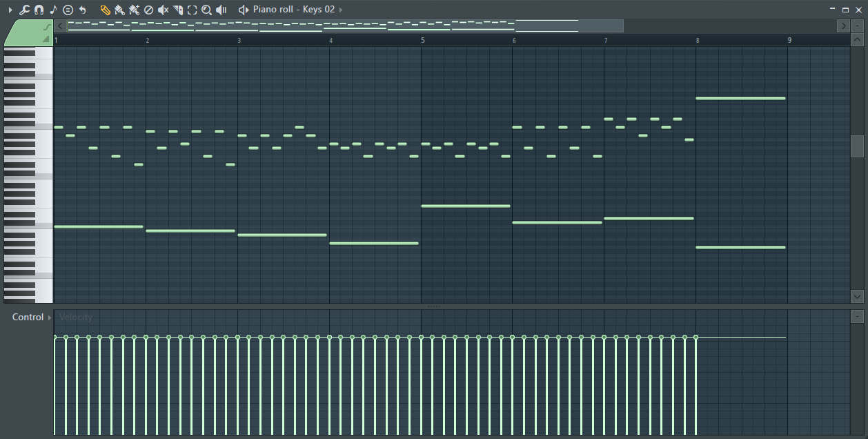Open the magnet snap options
Viewport: 868px width, 439px height.
click(x=39, y=10)
